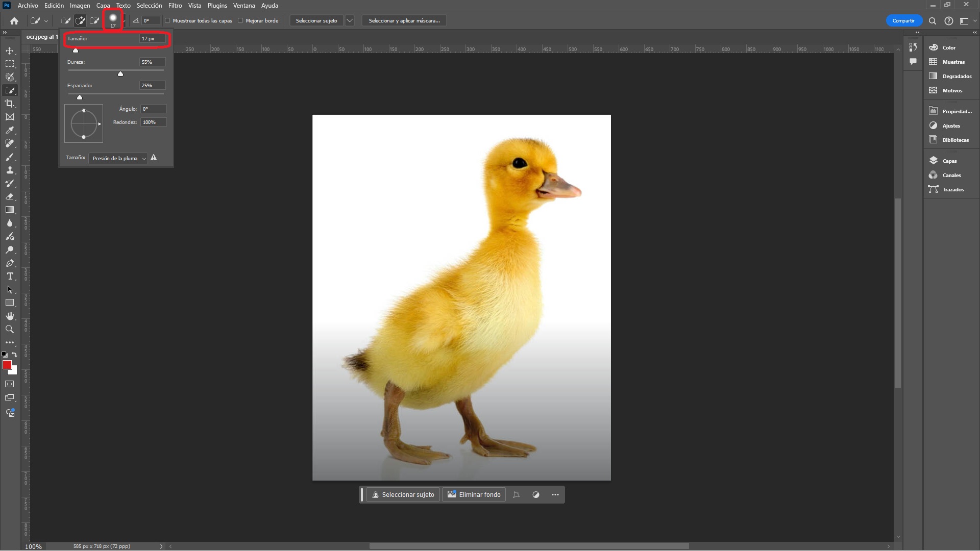The image size is (980, 551).
Task: Enable Mejorar borde checkbox
Action: [240, 21]
